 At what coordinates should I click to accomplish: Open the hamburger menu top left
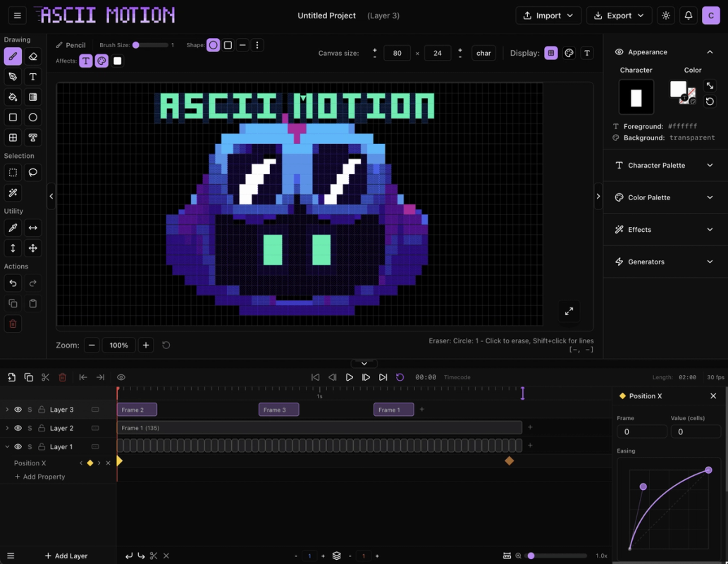(17, 16)
